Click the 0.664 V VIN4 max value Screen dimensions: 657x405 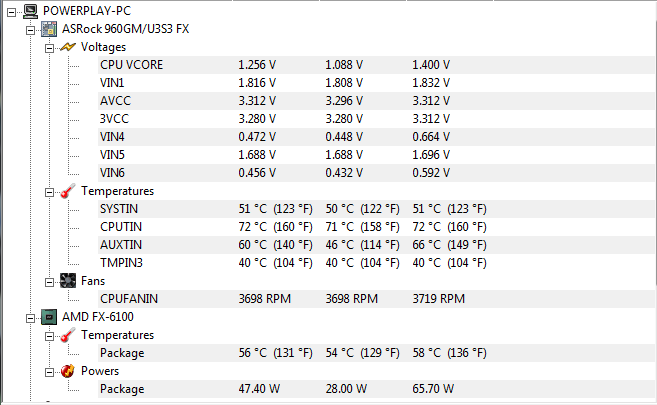tap(431, 137)
